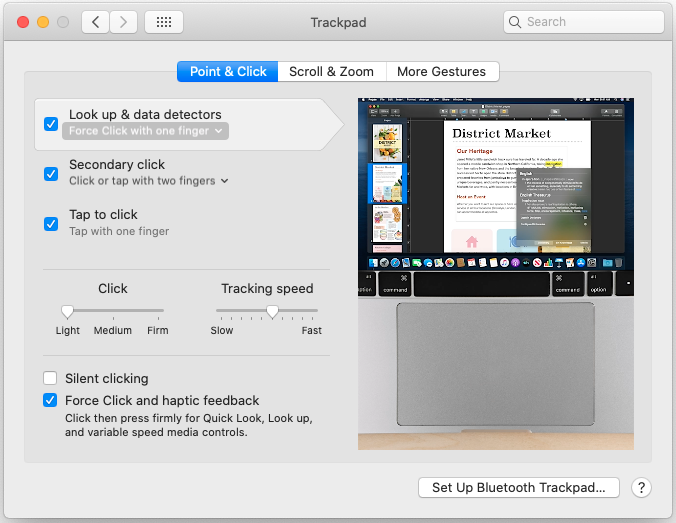The width and height of the screenshot is (676, 523).
Task: Go forward with the right arrow button
Action: click(123, 22)
